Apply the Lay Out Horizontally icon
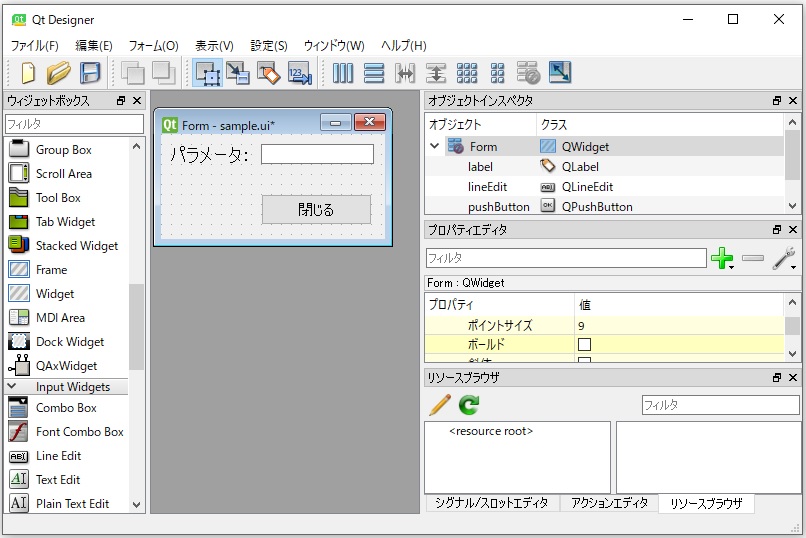 [343, 72]
